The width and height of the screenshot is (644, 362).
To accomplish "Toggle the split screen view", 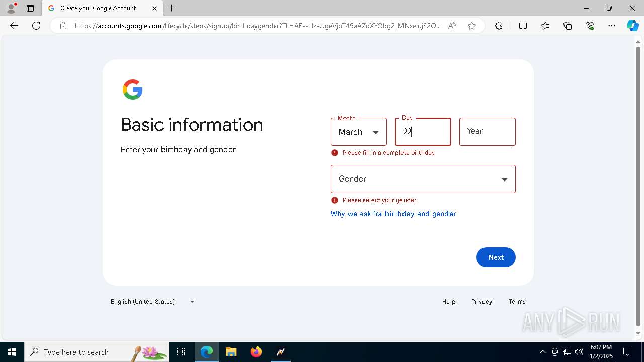I will pos(523,26).
